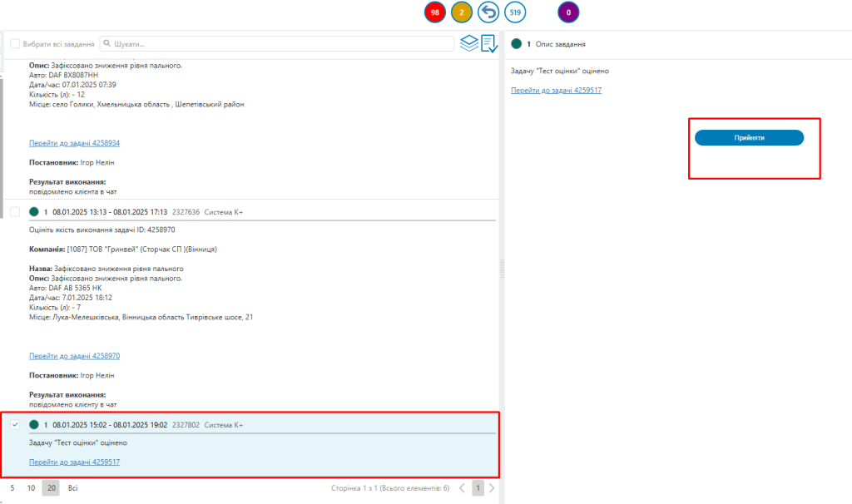Focus the 'Шукати...' search field
The image size is (852, 504).
(277, 43)
